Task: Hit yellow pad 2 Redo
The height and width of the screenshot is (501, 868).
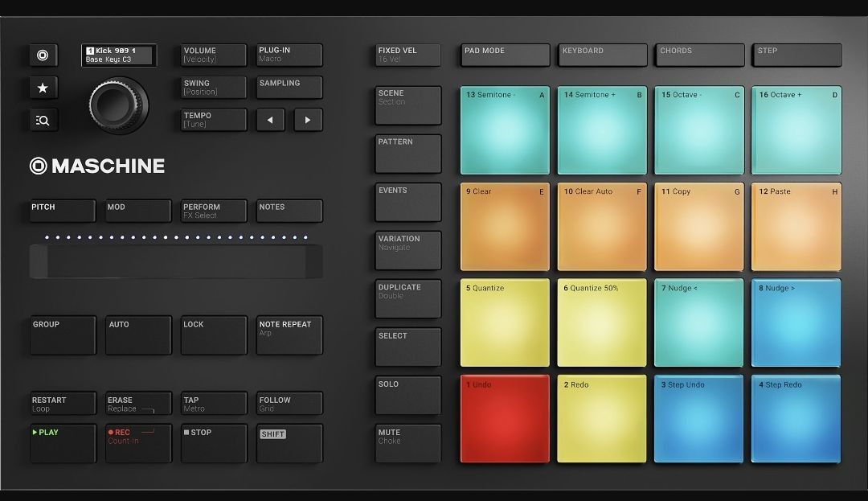Action: [602, 419]
